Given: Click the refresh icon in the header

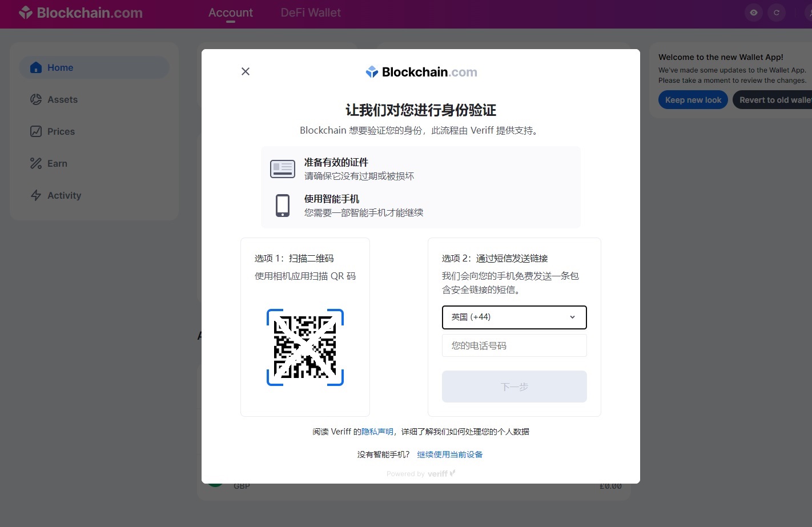Looking at the screenshot, I should pyautogui.click(x=777, y=13).
